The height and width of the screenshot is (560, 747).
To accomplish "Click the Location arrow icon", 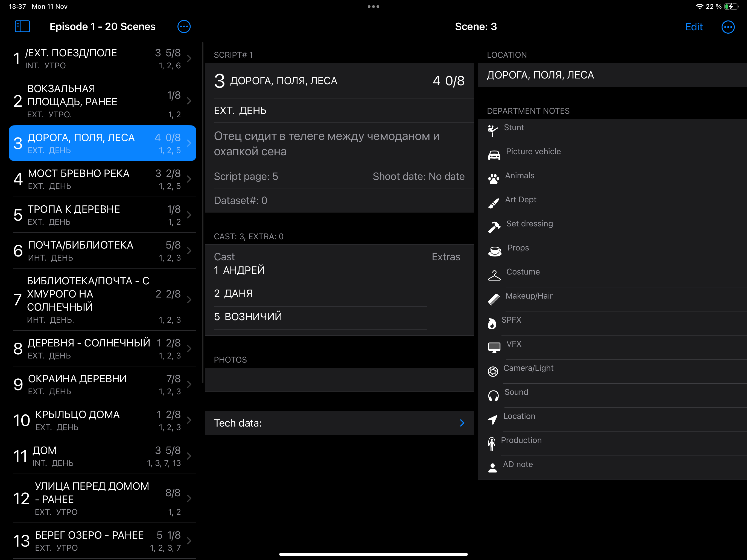I will click(492, 419).
